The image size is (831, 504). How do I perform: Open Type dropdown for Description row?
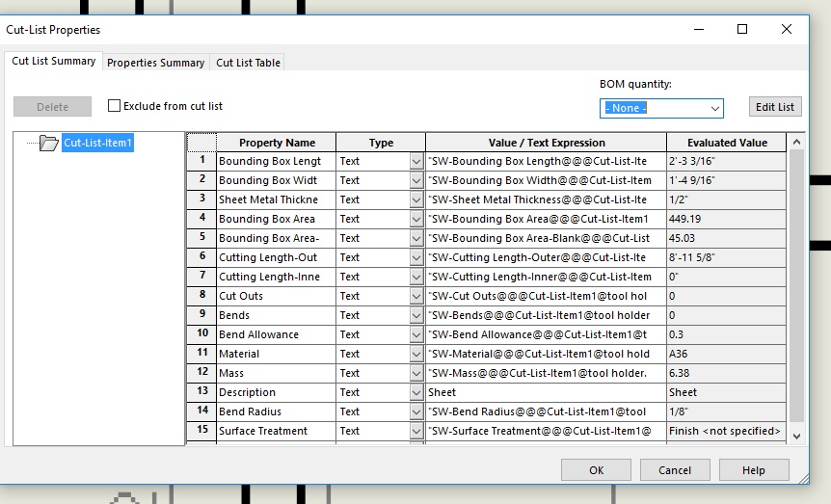pos(416,393)
